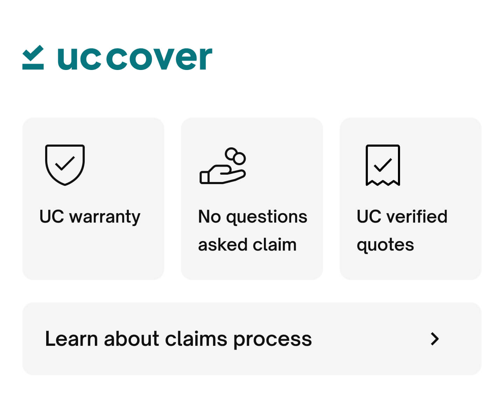Click the tick inside the receipt icon
Screen dimensions: 504x420
pos(383,164)
